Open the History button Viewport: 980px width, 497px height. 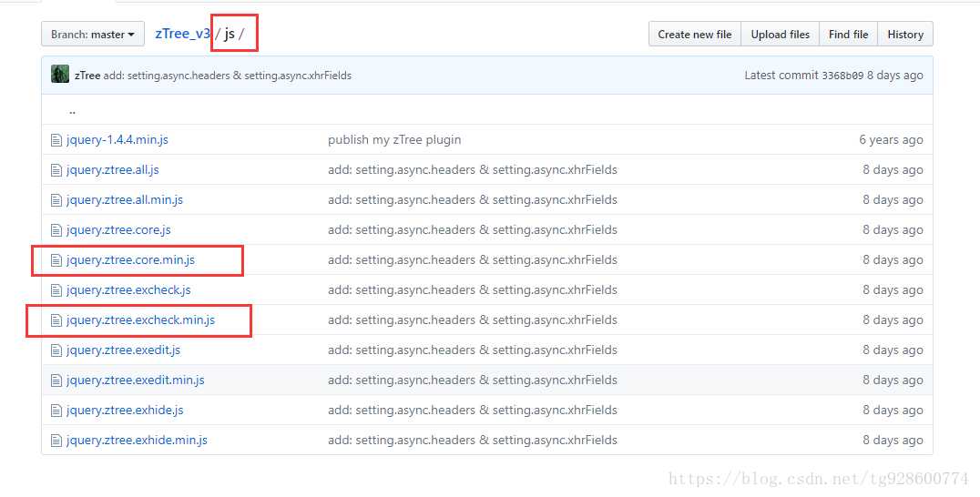pyautogui.click(x=905, y=35)
